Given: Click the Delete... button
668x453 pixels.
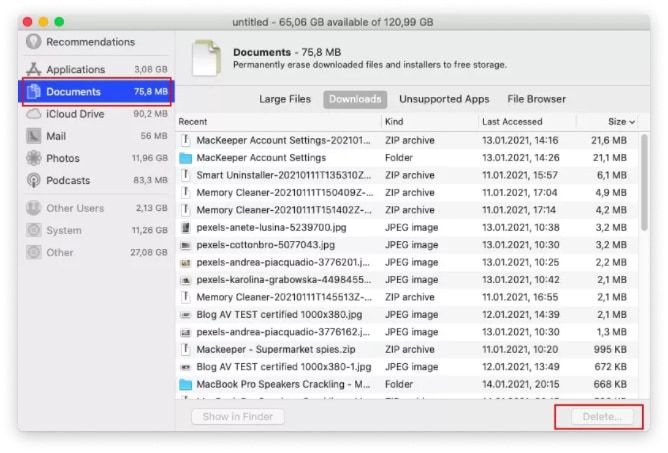Looking at the screenshot, I should (602, 416).
